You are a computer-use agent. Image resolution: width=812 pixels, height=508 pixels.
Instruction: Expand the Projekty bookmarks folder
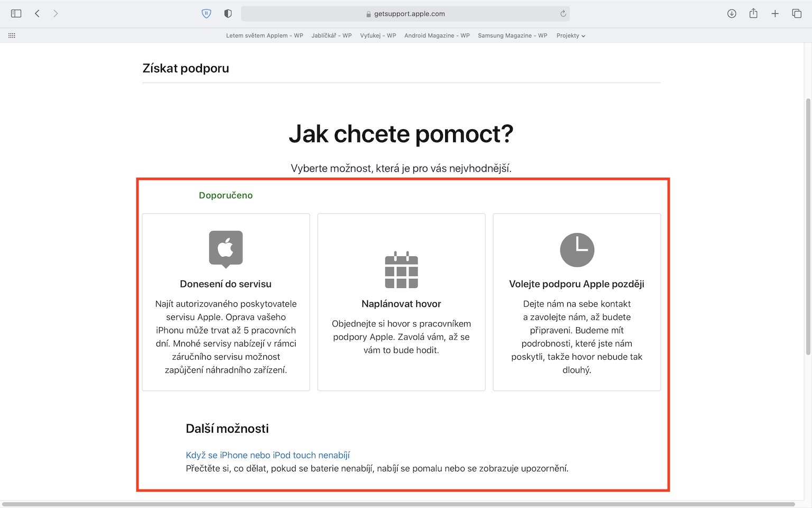pyautogui.click(x=571, y=35)
